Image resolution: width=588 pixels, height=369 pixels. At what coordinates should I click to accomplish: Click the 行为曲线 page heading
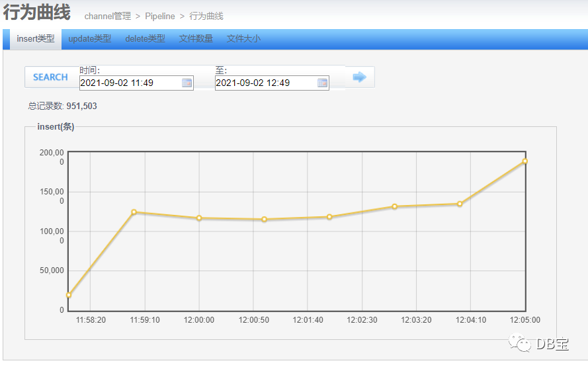[37, 13]
